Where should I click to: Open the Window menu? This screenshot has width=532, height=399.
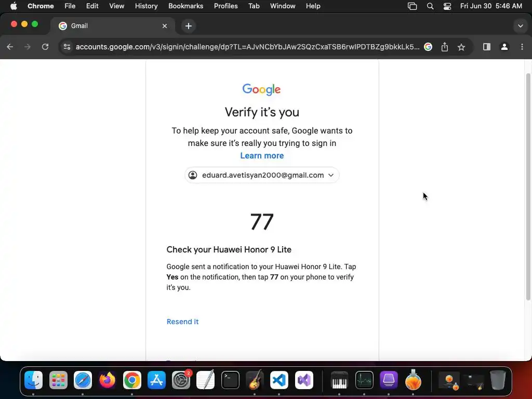[x=283, y=6]
